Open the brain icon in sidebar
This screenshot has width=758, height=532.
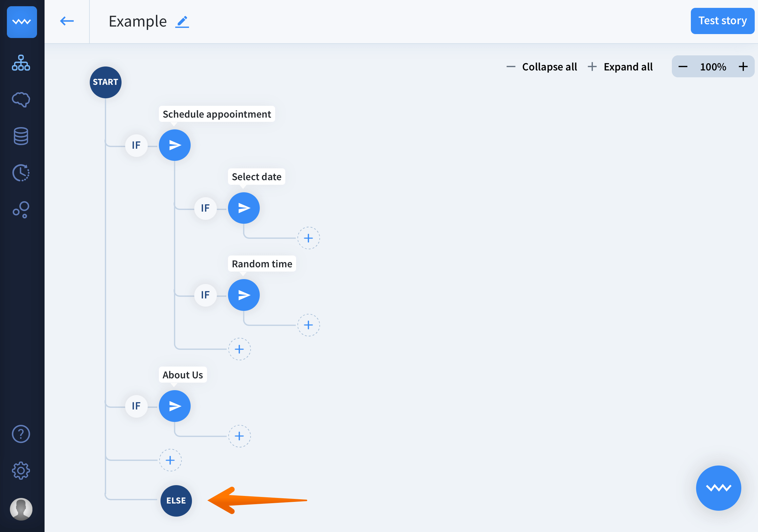tap(21, 99)
